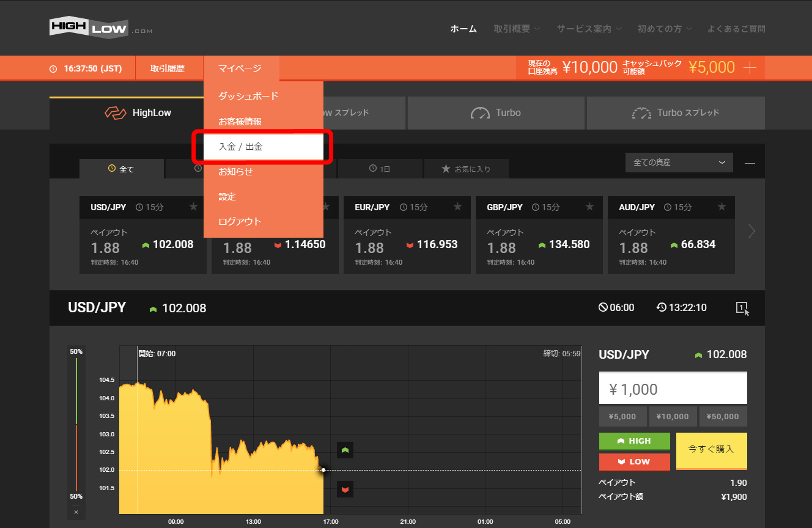The image size is (812, 528).
Task: Click the Turbo スプレッド gauge icon
Action: point(641,113)
